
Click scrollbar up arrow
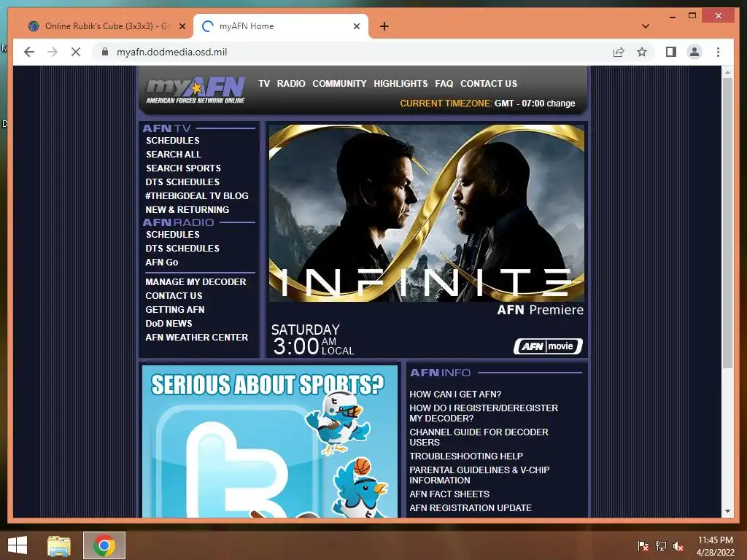(727, 72)
